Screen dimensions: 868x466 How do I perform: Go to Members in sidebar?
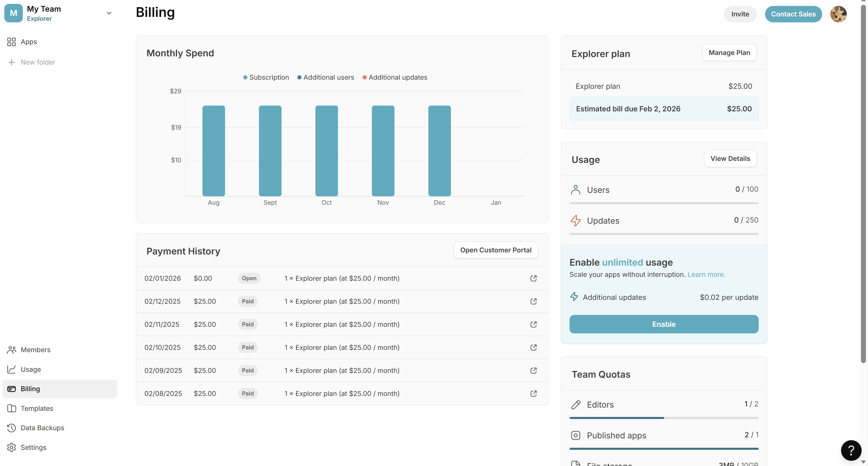pyautogui.click(x=35, y=350)
